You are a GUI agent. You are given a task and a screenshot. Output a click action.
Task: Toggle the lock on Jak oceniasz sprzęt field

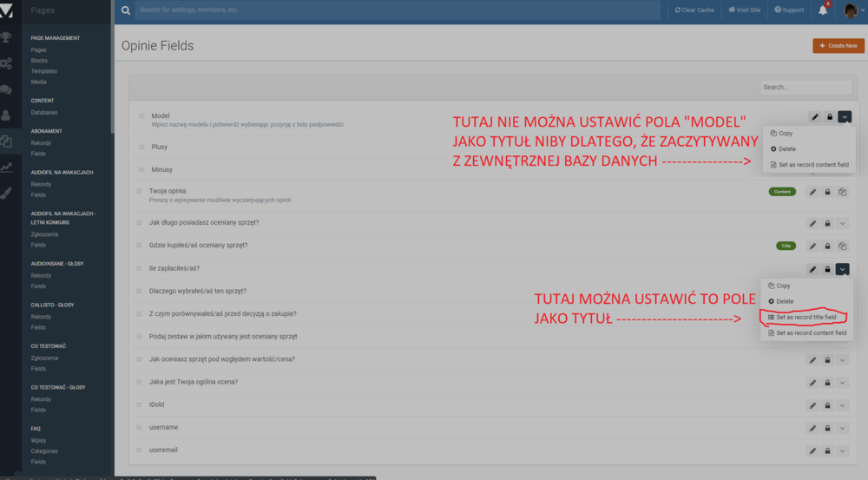tap(827, 360)
